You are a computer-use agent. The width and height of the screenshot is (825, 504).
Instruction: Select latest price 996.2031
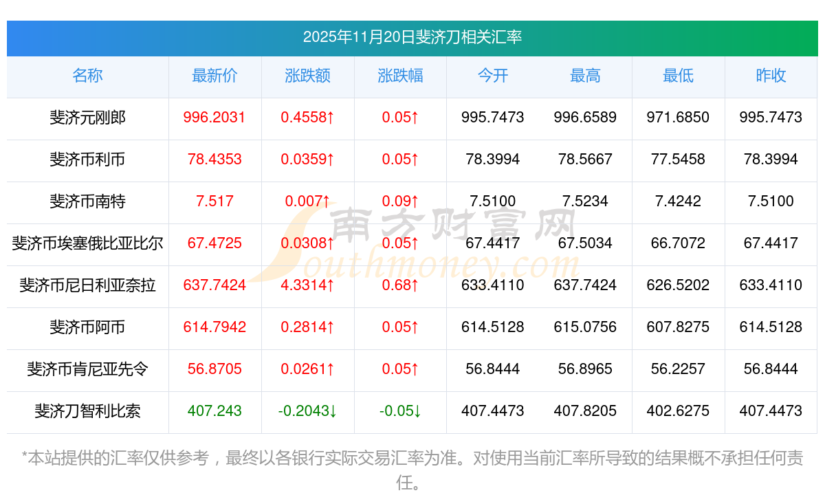[x=214, y=118]
